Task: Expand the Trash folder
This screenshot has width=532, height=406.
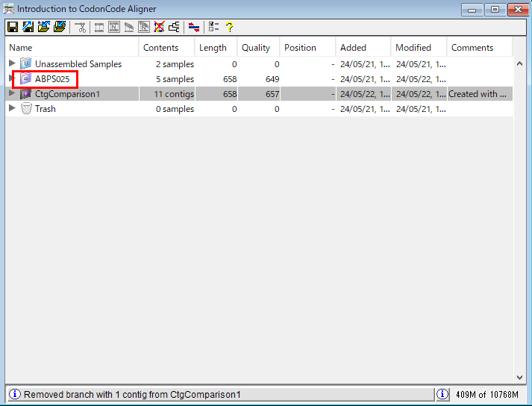Action: coord(11,109)
